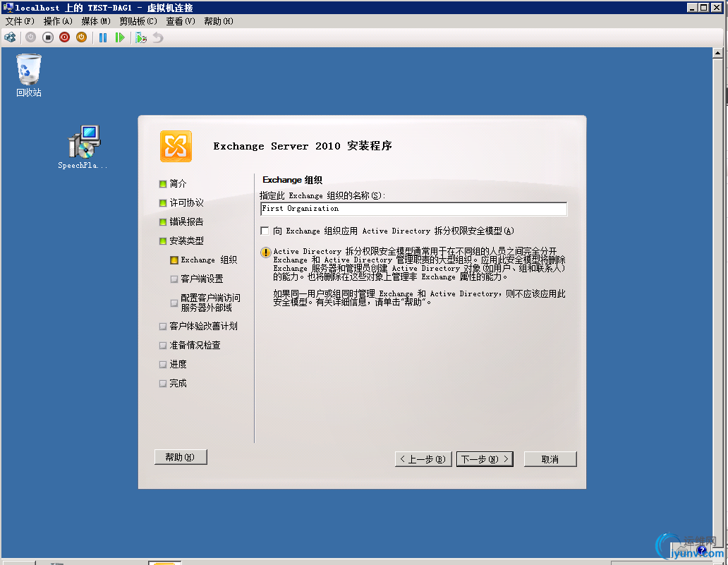
Task: Click the vertical scrollbar up arrow
Action: 717,53
